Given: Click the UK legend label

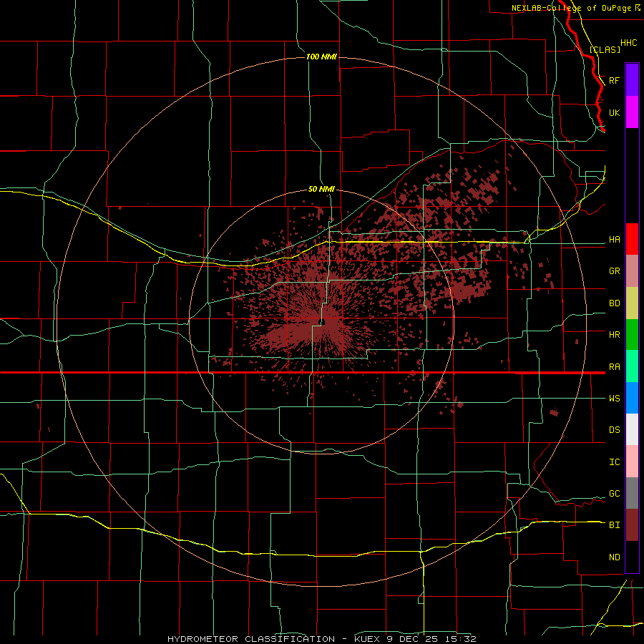Looking at the screenshot, I should (615, 112).
